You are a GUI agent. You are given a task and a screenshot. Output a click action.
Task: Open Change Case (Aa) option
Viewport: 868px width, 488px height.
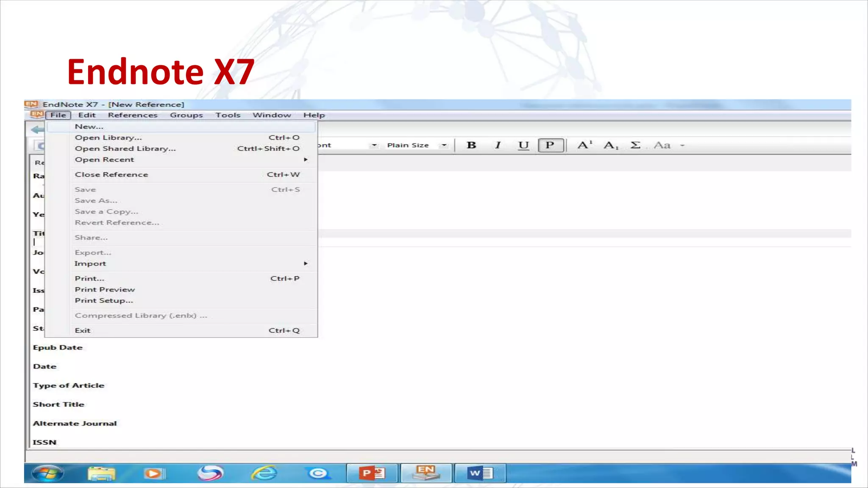(662, 145)
